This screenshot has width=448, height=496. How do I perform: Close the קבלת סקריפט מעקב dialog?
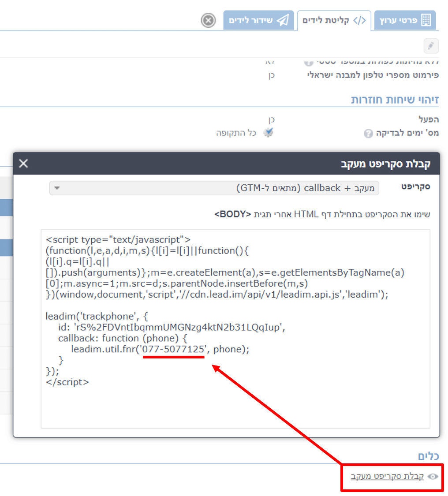point(23,164)
